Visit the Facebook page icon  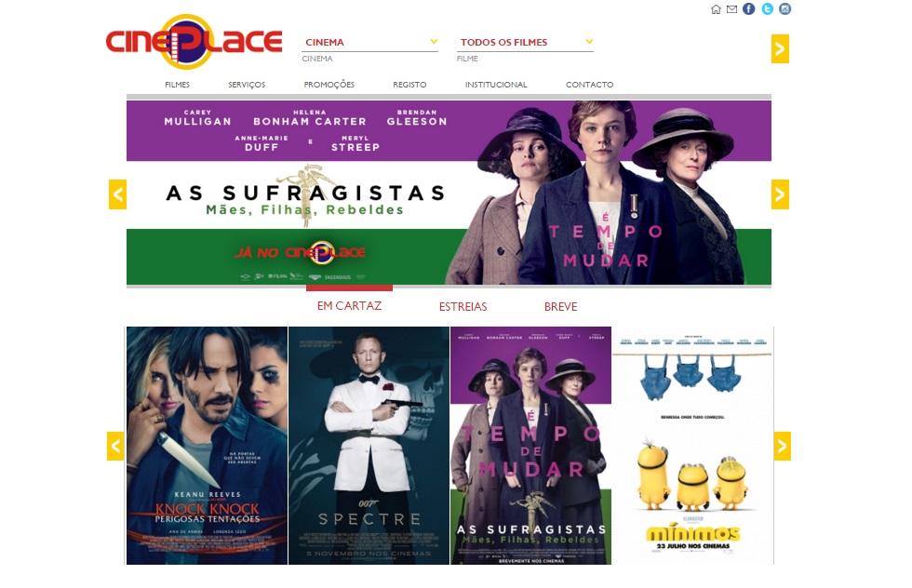click(x=749, y=8)
